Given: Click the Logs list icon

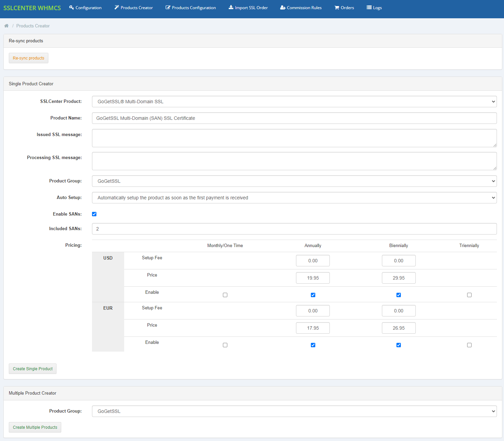Looking at the screenshot, I should (369, 7).
